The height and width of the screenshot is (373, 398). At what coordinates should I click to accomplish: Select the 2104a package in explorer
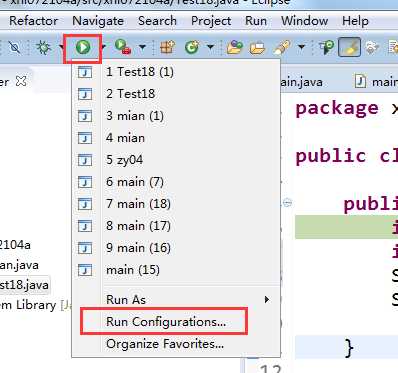pyautogui.click(x=15, y=245)
